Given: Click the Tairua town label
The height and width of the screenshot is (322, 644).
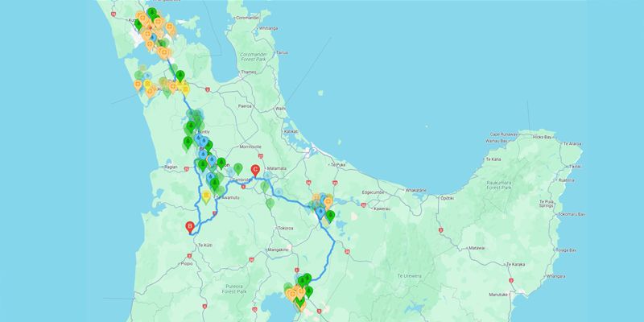Looking at the screenshot, I should [281, 52].
